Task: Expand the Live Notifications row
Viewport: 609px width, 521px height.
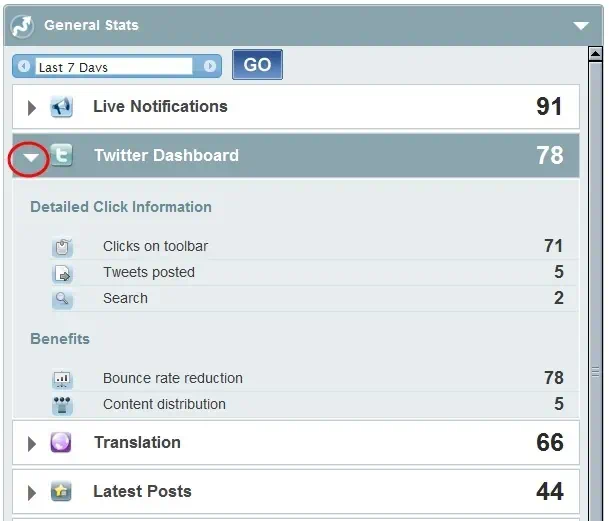Action: coord(32,108)
